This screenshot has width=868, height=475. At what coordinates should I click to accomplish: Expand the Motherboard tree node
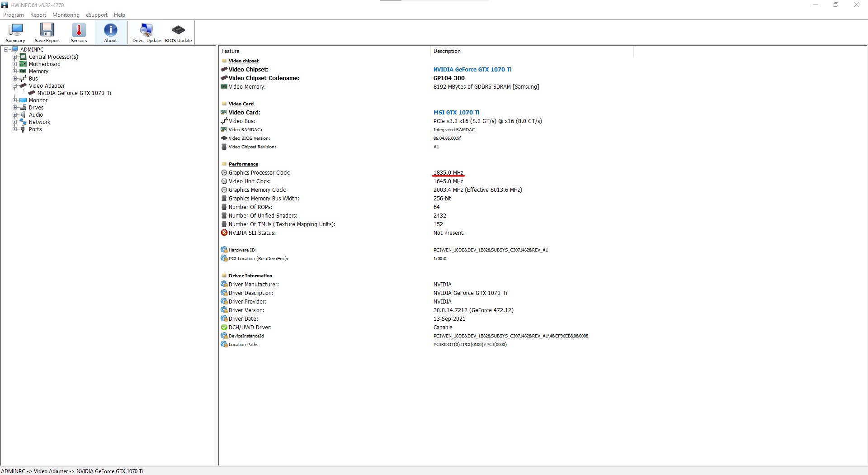14,64
